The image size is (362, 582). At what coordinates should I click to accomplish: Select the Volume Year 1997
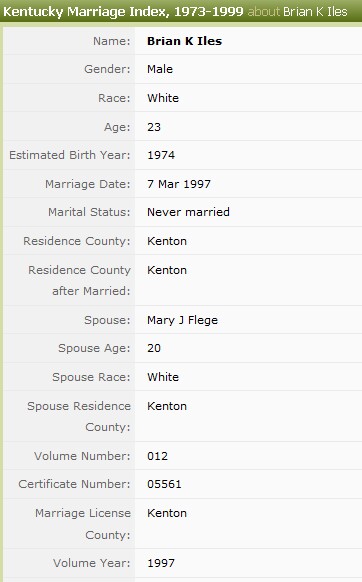point(161,563)
